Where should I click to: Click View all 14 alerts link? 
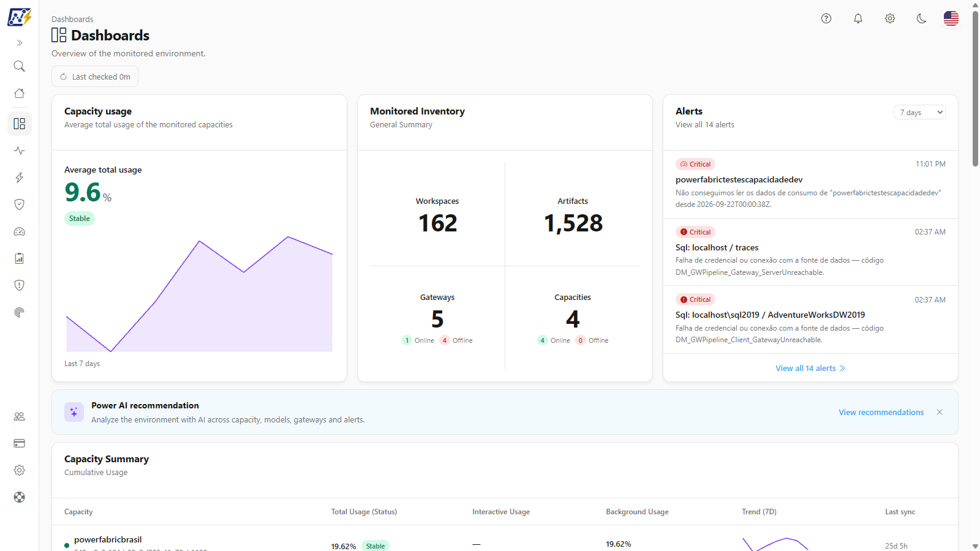coord(810,368)
